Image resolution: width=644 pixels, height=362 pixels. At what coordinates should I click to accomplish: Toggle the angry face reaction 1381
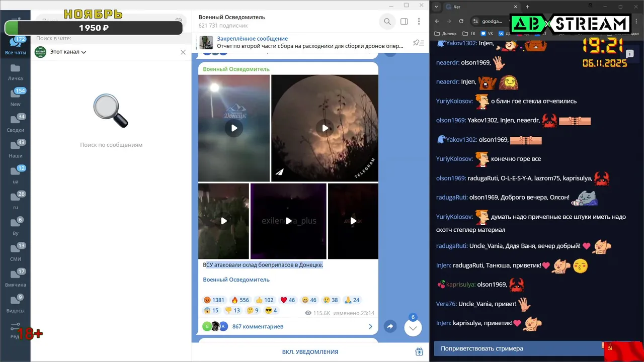pos(214,300)
